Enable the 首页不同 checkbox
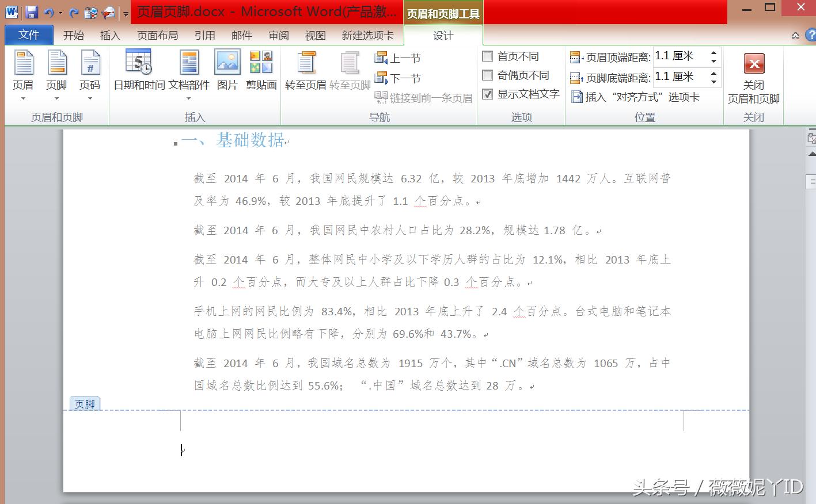This screenshot has width=816, height=504. click(x=488, y=56)
